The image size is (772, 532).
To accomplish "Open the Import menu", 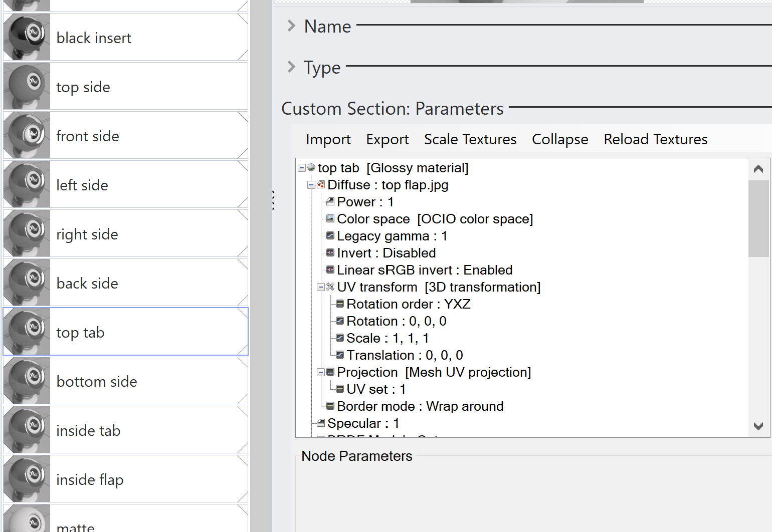I will (x=328, y=139).
